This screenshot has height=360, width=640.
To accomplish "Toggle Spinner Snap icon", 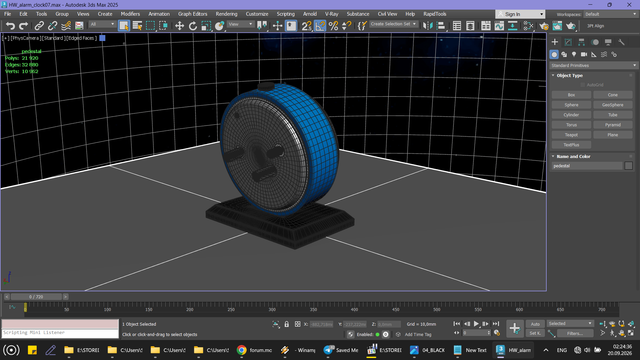I will pos(347,26).
